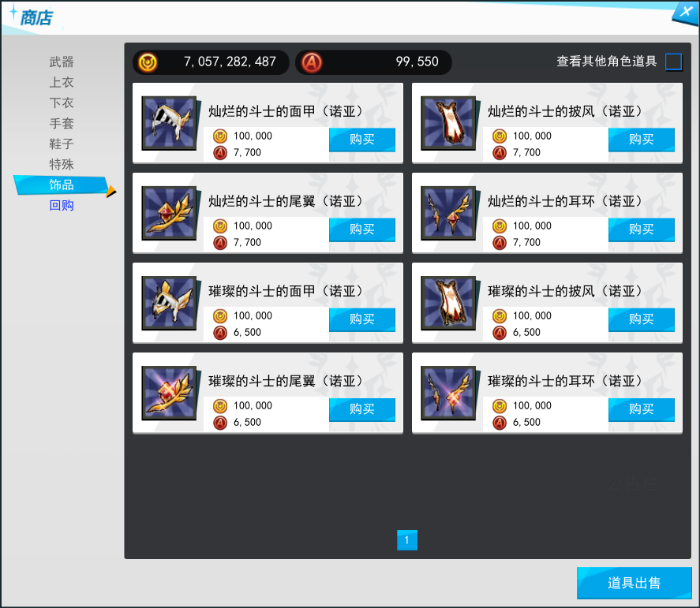Screen dimensions: 700x608
Task: Select the 灿烂的斗士的尾翼 tail wing icon
Action: click(169, 213)
